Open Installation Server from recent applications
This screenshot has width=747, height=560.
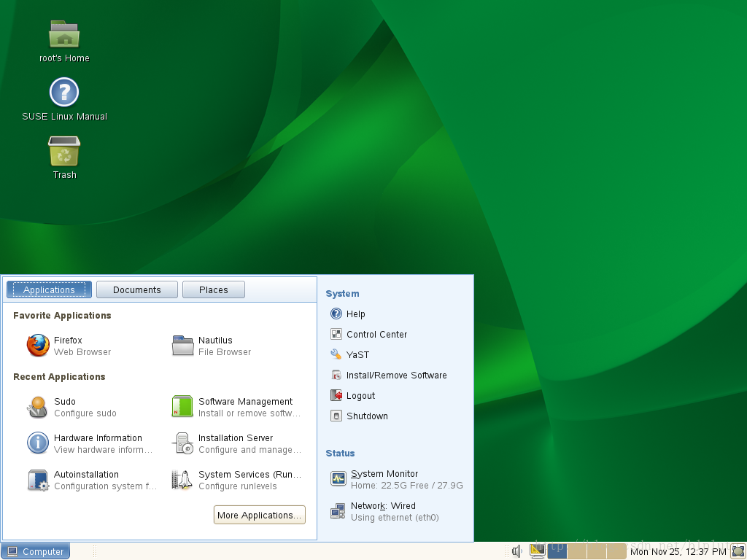pos(236,443)
